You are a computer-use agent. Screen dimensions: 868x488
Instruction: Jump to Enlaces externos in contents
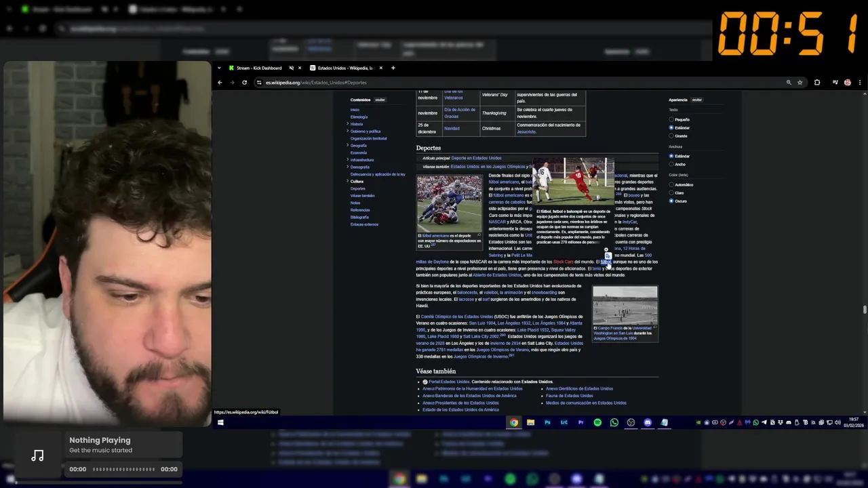click(x=364, y=224)
